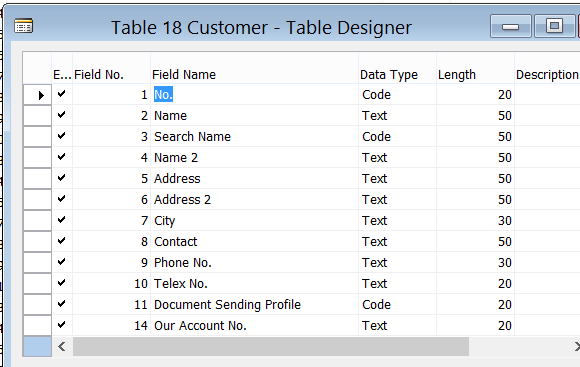580x367 pixels.
Task: Click the Length cell of Address 2
Action: click(475, 199)
